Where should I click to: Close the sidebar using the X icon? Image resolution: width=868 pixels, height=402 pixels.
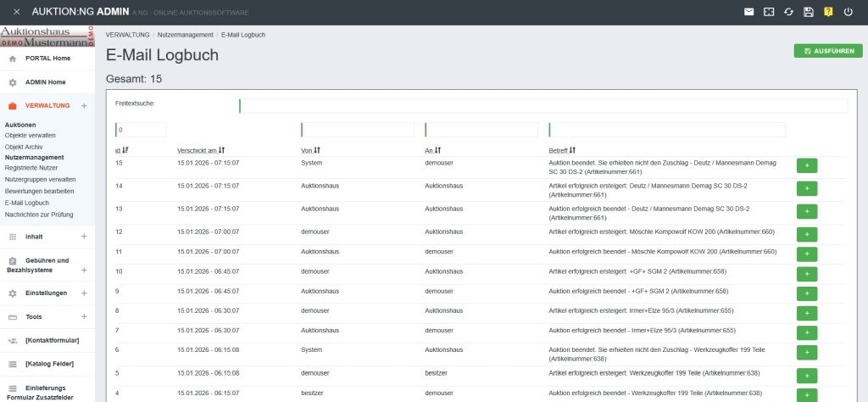[x=16, y=12]
